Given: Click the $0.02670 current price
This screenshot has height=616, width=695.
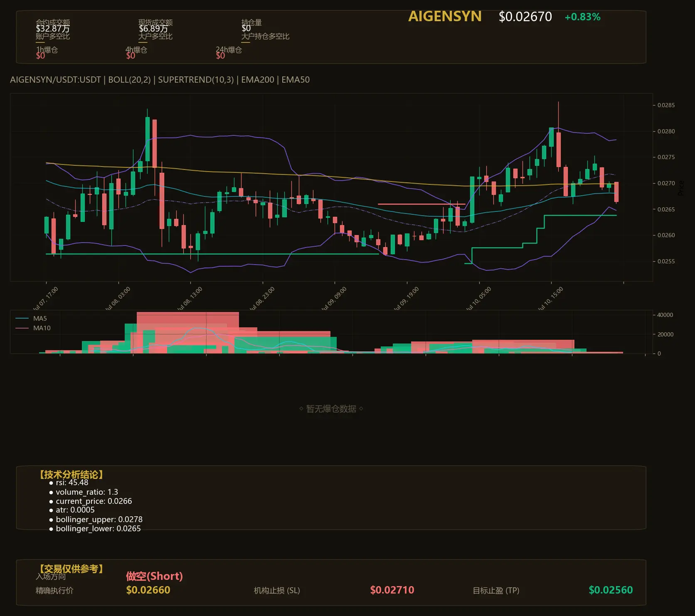Looking at the screenshot, I should pyautogui.click(x=525, y=17).
